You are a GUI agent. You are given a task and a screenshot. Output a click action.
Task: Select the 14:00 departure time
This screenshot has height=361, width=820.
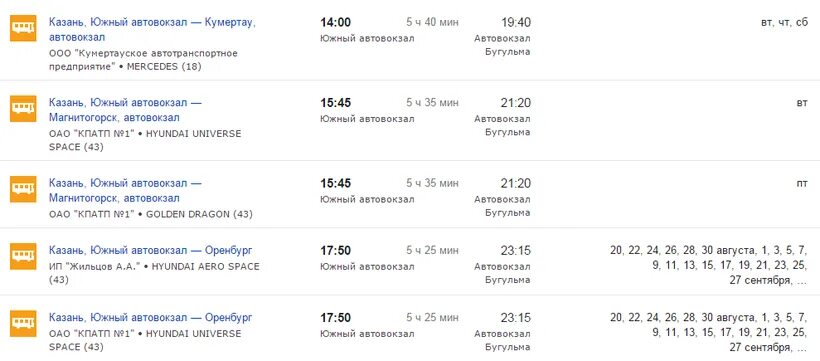click(335, 22)
